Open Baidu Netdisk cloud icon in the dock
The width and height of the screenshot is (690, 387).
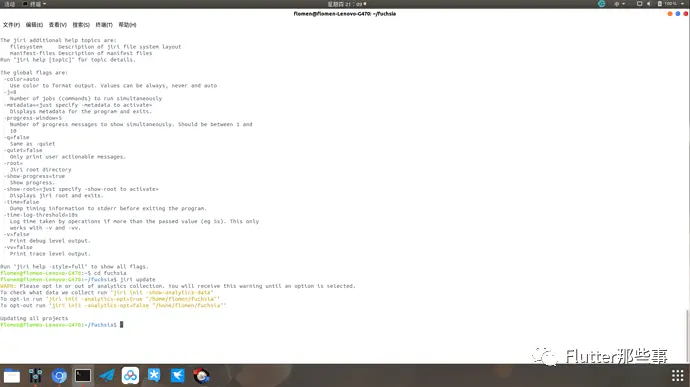130,376
